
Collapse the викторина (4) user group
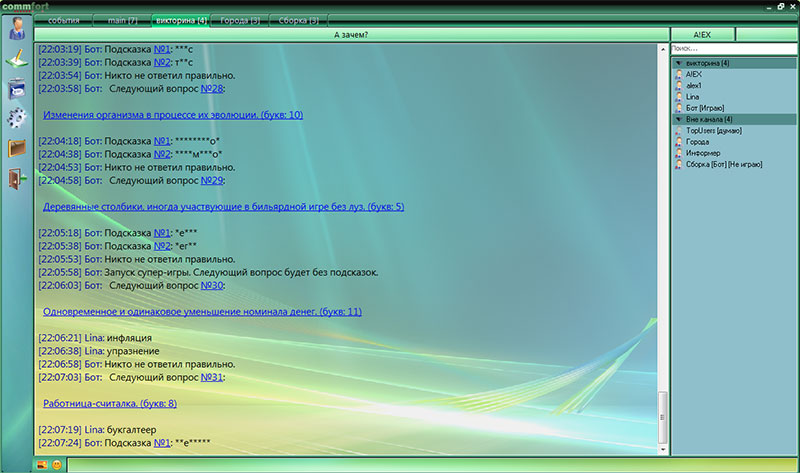pos(680,63)
